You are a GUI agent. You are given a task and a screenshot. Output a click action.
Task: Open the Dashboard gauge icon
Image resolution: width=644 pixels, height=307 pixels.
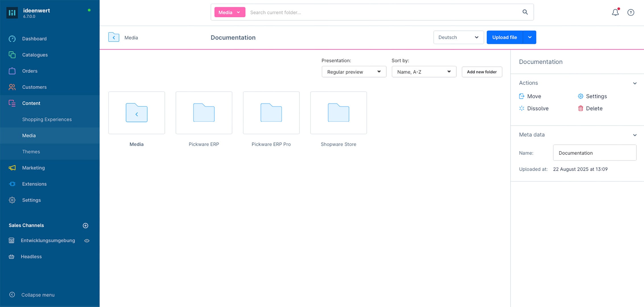point(12,39)
